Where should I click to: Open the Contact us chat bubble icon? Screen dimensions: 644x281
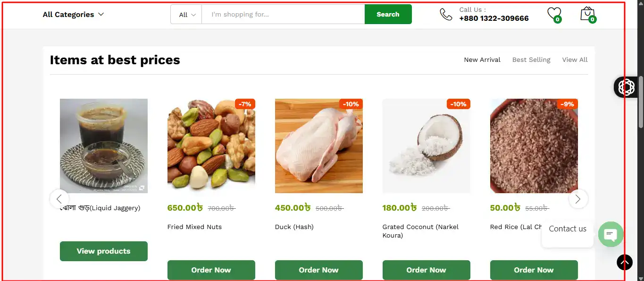click(x=611, y=234)
